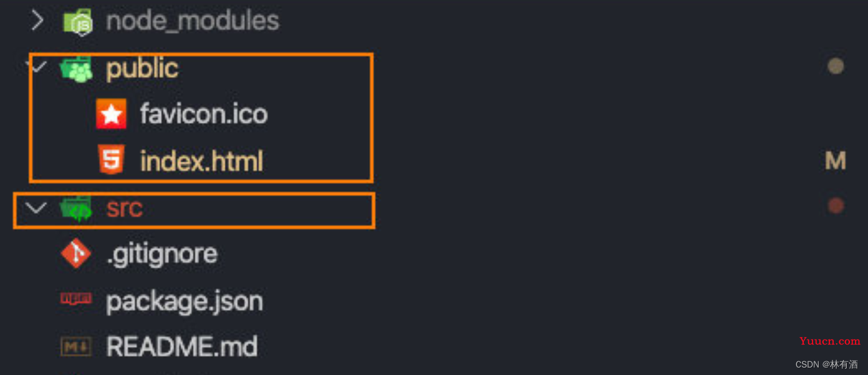Image resolution: width=868 pixels, height=375 pixels.
Task: Open the favicon.ico file
Action: coord(204,114)
